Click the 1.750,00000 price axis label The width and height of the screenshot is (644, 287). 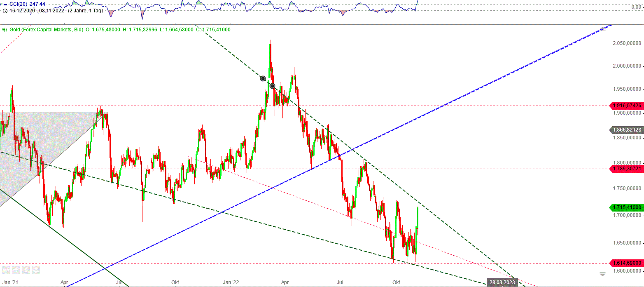pos(627,188)
